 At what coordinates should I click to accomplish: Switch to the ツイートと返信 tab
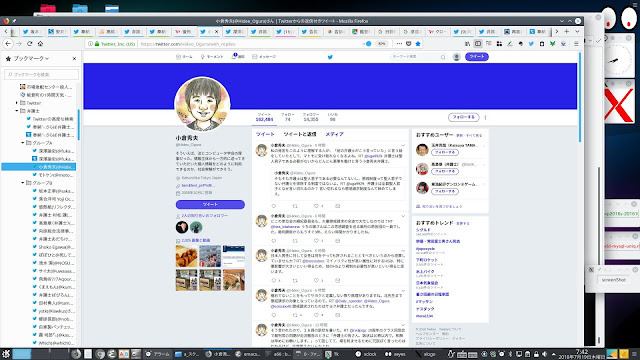[x=300, y=134]
